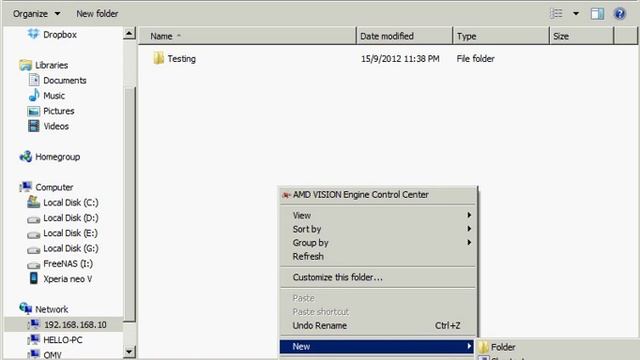Click the FreeNAS (I:) label
640x360 pixels.
(x=68, y=264)
